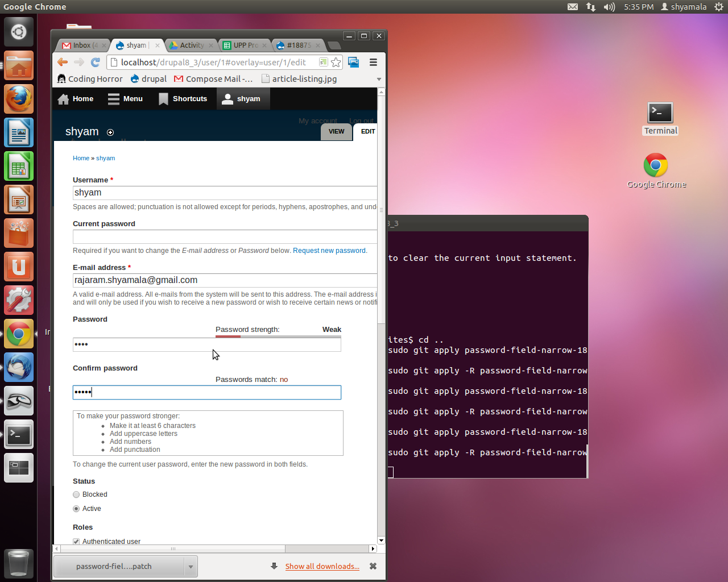
Task: Click the Request new password link
Action: (329, 251)
